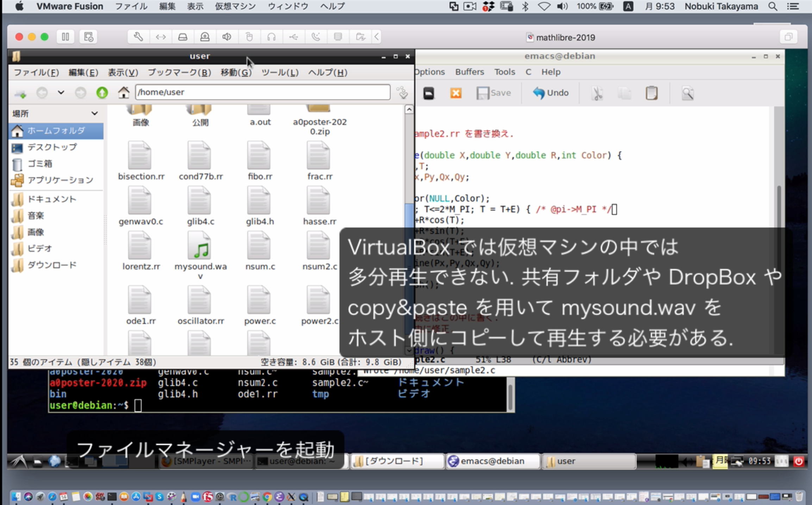This screenshot has height=505, width=812.
Task: Click Emacs close buffer orange X icon
Action: click(456, 93)
